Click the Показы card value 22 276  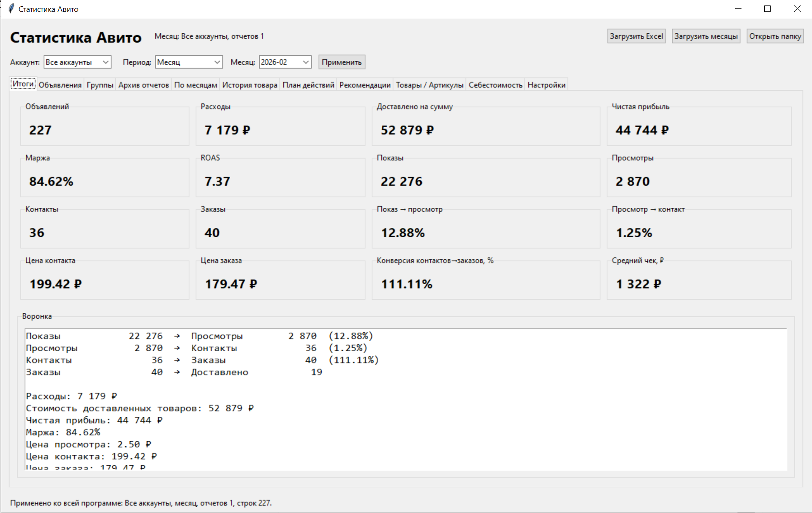tap(402, 182)
